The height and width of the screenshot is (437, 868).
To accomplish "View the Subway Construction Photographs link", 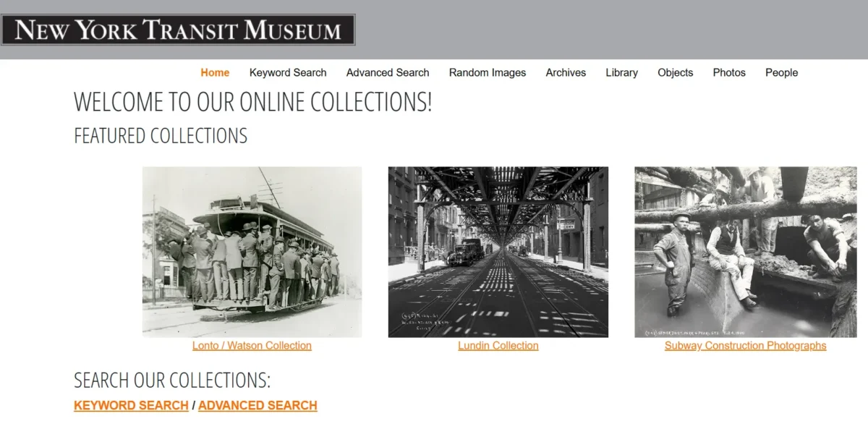I will [746, 345].
